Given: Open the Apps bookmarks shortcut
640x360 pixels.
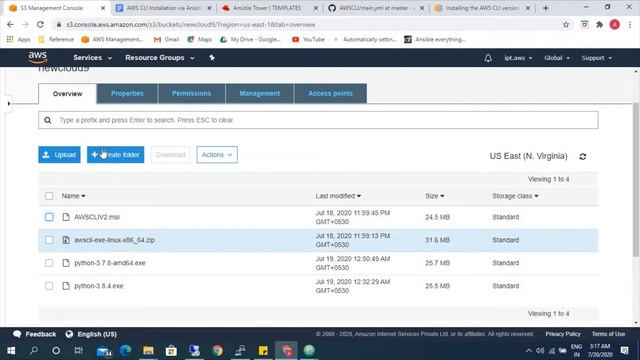Looking at the screenshot, I should point(18,39).
